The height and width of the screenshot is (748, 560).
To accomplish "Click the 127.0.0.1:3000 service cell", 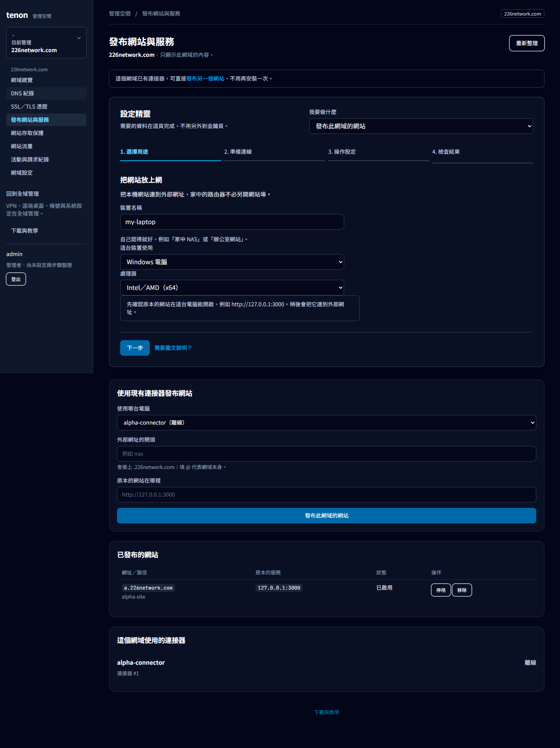I will (279, 588).
